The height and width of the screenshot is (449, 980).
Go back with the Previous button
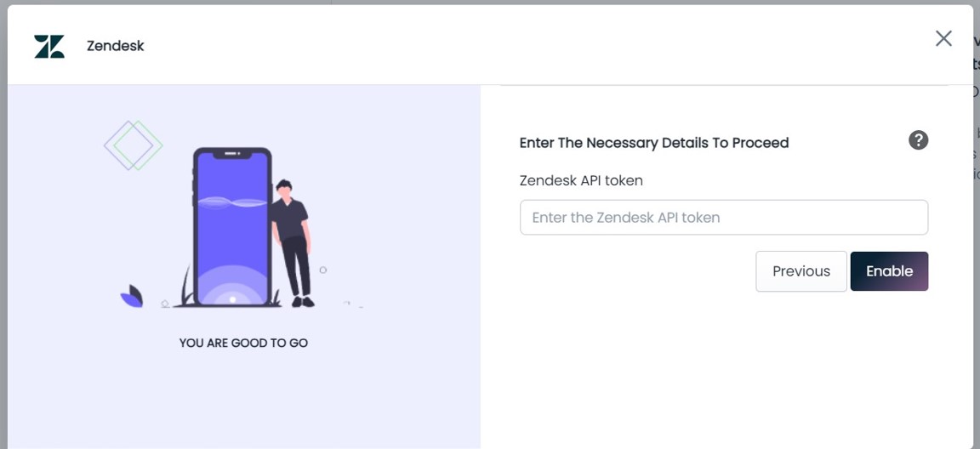tap(801, 271)
